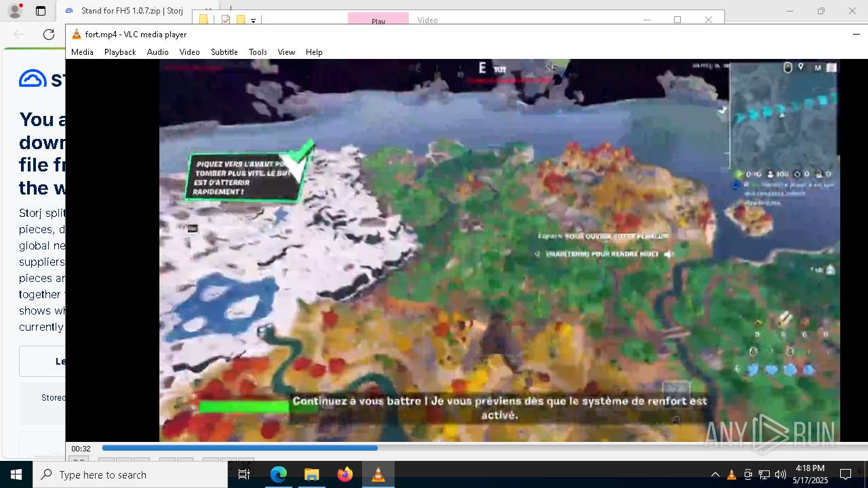Open the Video menu in VLC
The width and height of the screenshot is (868, 488).
pyautogui.click(x=189, y=52)
